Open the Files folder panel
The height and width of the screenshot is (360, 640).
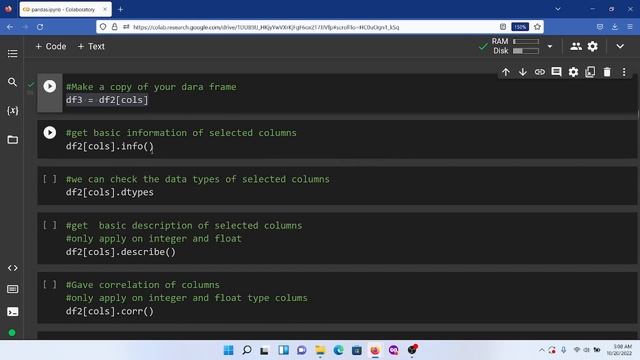pos(12,140)
